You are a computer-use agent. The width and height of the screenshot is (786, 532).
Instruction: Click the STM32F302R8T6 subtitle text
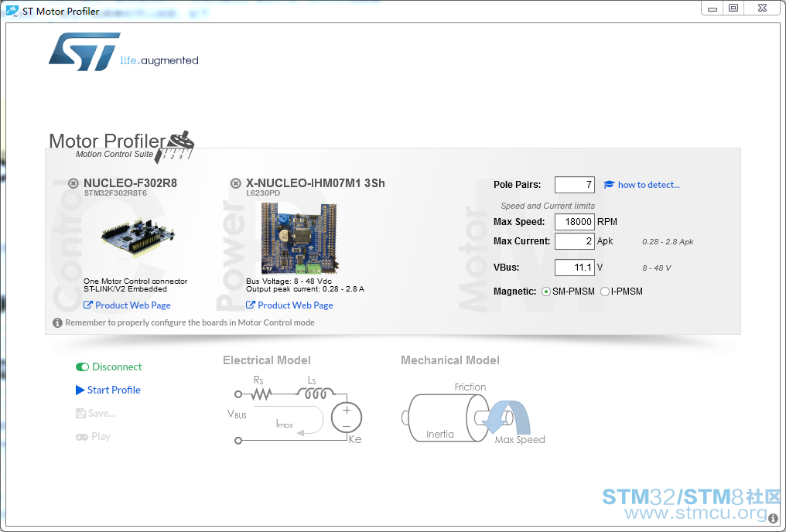pyautogui.click(x=115, y=193)
